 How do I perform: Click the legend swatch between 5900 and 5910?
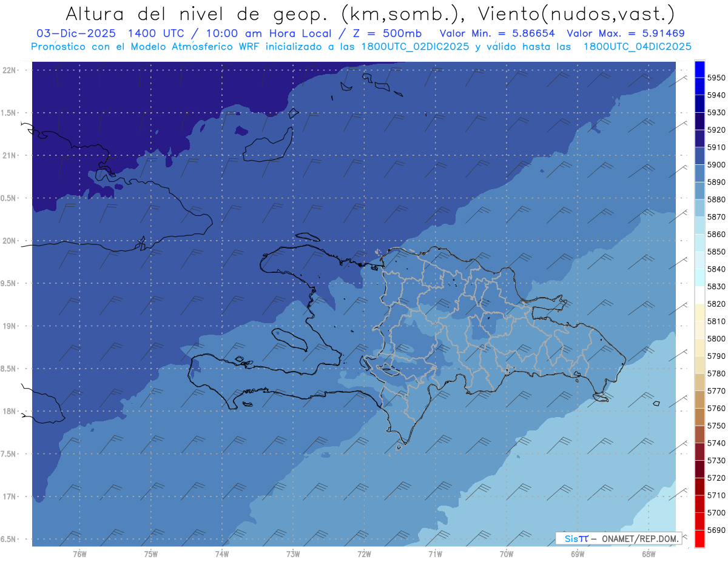[699, 156]
